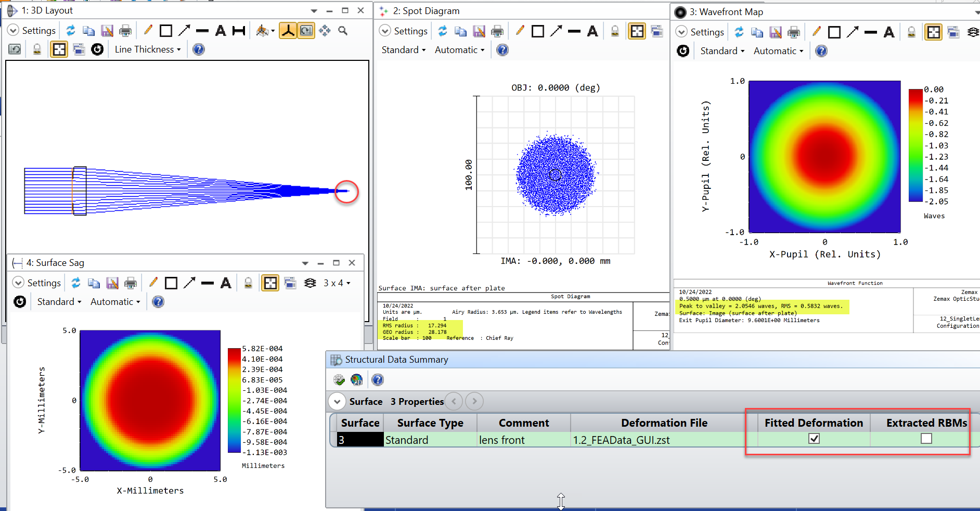Open help for the Wavefront Map

(x=821, y=51)
